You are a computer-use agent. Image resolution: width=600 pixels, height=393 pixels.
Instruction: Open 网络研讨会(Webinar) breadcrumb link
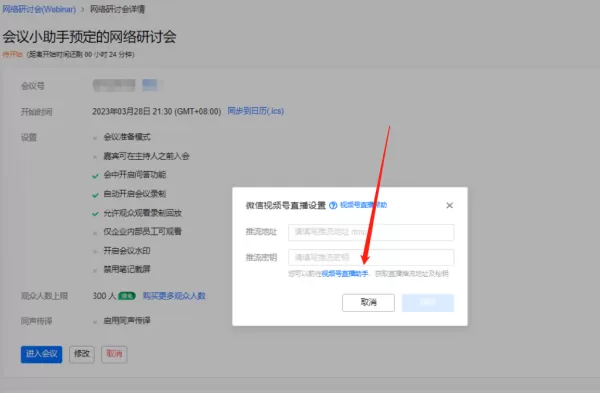pyautogui.click(x=39, y=9)
